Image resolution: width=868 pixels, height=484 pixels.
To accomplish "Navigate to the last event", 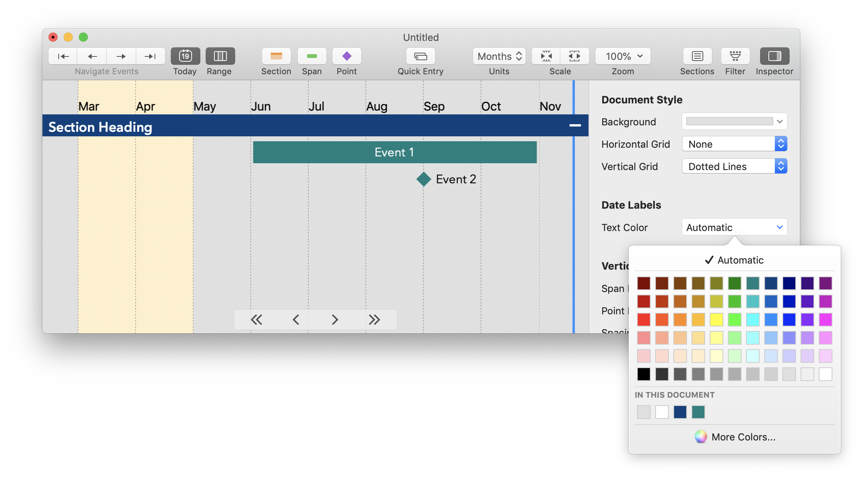I will pyautogui.click(x=150, y=56).
